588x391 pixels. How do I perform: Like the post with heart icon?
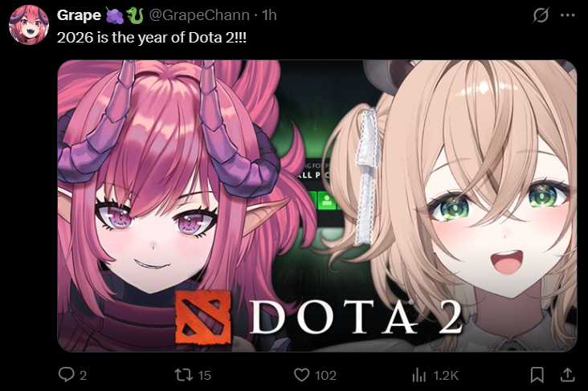point(302,375)
